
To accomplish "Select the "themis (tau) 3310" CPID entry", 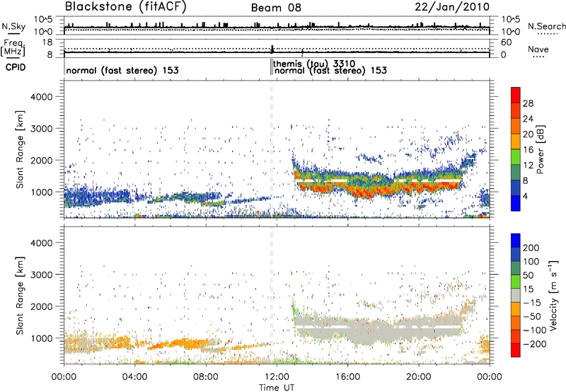I will click(314, 64).
